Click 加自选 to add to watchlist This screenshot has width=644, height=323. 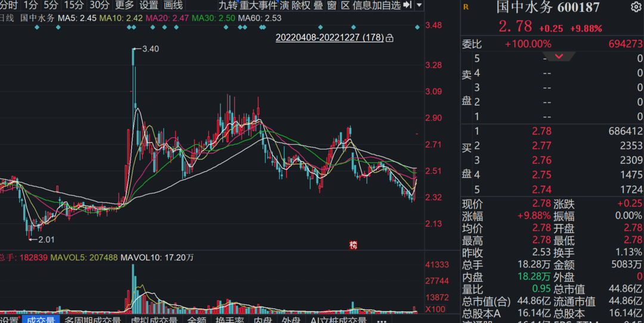pyautogui.click(x=386, y=5)
